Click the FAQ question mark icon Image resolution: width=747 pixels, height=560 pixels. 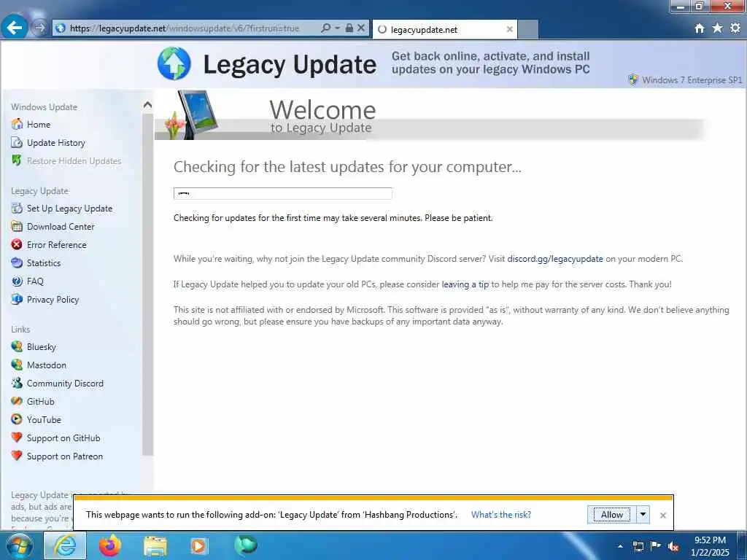coord(17,281)
